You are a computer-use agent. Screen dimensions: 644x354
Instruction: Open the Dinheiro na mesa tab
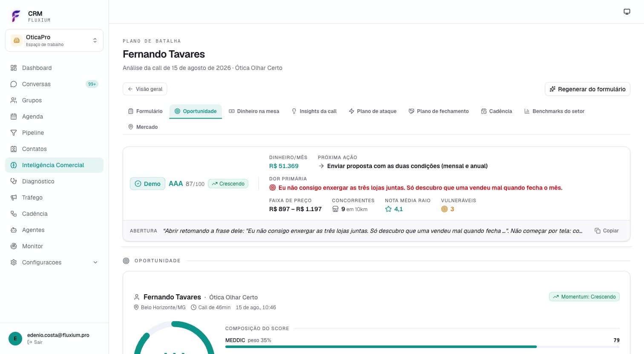point(254,111)
